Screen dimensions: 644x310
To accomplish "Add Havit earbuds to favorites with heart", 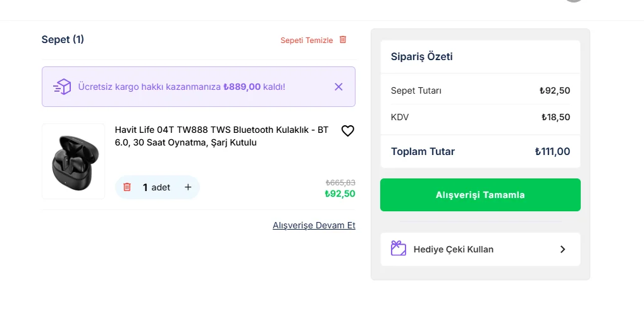I will 347,131.
